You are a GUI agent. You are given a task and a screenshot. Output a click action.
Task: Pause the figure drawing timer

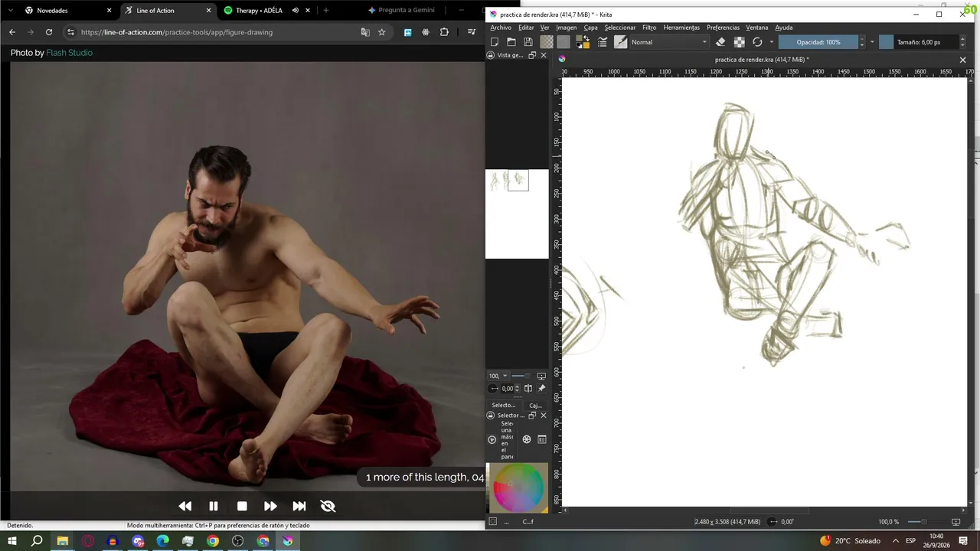(214, 506)
